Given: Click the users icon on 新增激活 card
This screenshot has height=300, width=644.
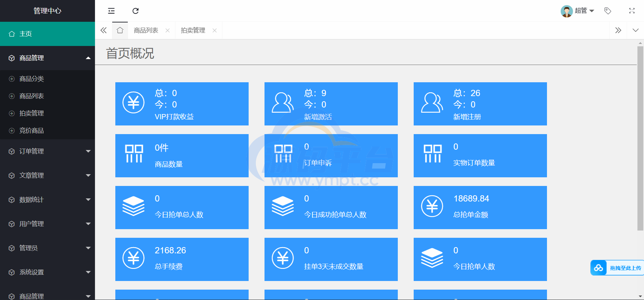Looking at the screenshot, I should [x=283, y=102].
